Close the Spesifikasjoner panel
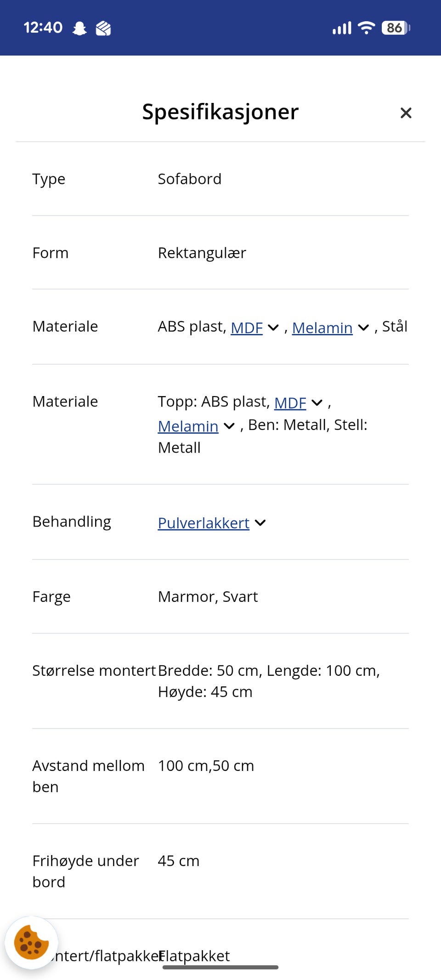Screen dimensions: 441x980 click(x=406, y=113)
